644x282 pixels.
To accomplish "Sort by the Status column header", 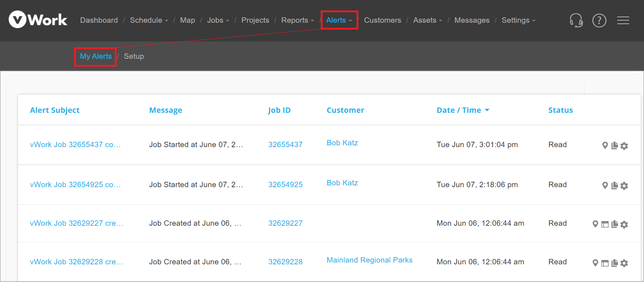I will tap(561, 110).
